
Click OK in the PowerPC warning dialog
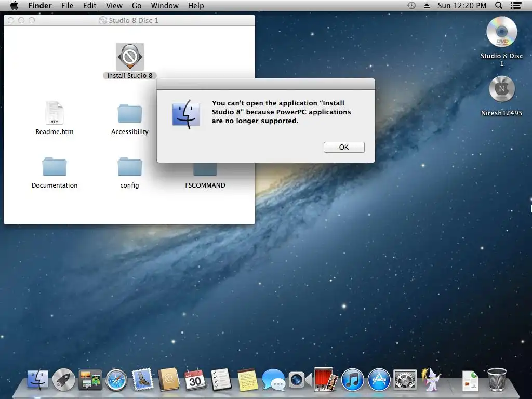(344, 147)
